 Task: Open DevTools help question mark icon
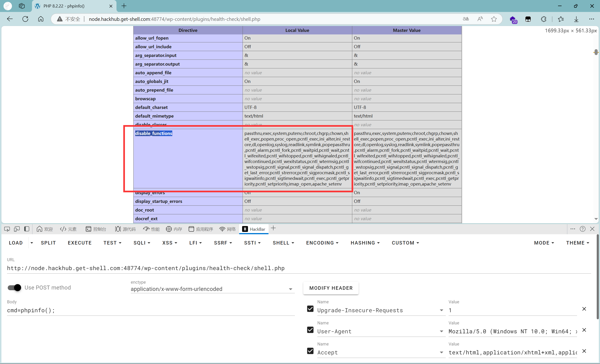tap(582, 229)
